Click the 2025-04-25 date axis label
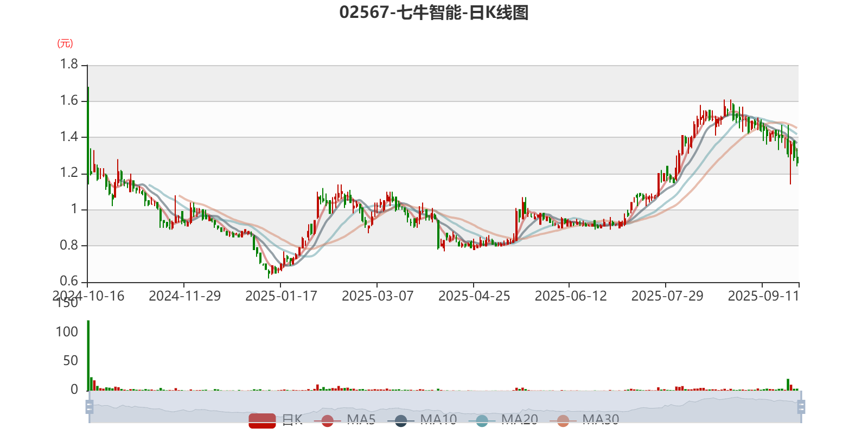Image resolution: width=868 pixels, height=434 pixels. tap(474, 296)
